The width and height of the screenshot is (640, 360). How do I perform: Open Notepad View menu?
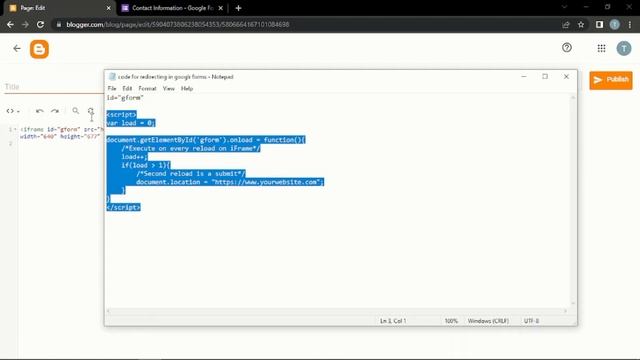coord(169,89)
